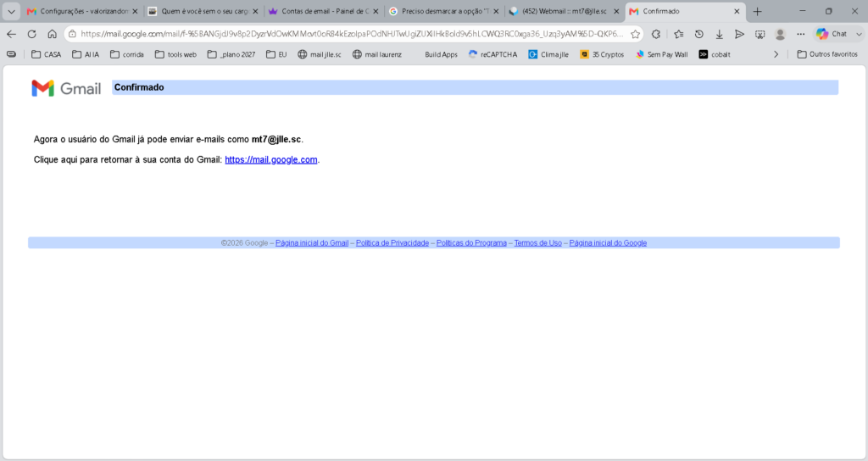868x461 pixels.
Task: Switch to Webmail mt7@jlle.sc tab
Action: (564, 11)
